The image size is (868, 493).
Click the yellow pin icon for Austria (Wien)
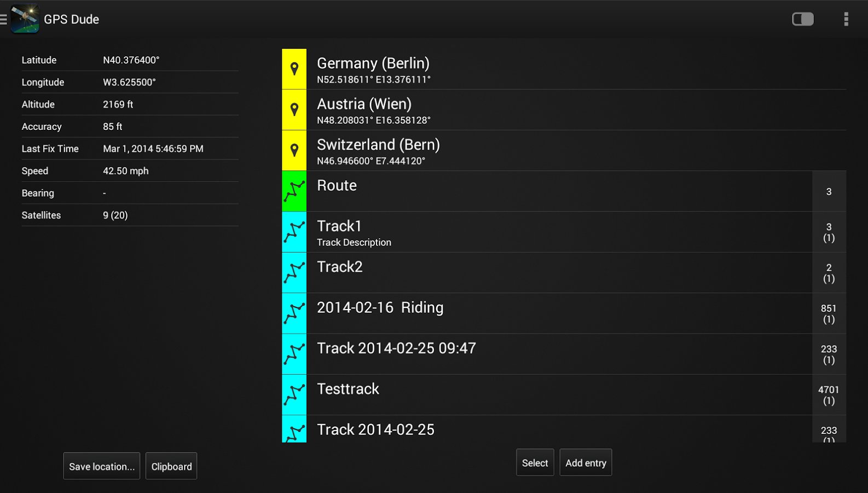tap(294, 110)
